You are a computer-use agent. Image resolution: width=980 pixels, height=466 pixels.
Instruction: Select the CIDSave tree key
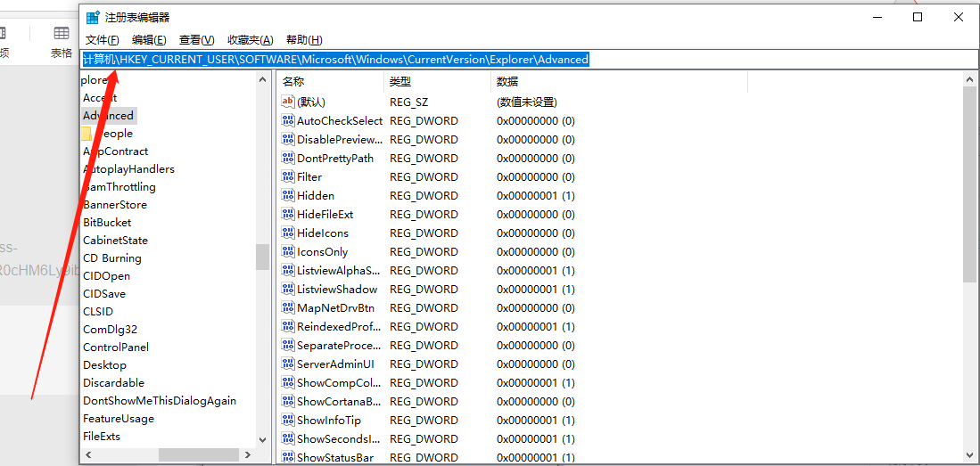tap(103, 294)
